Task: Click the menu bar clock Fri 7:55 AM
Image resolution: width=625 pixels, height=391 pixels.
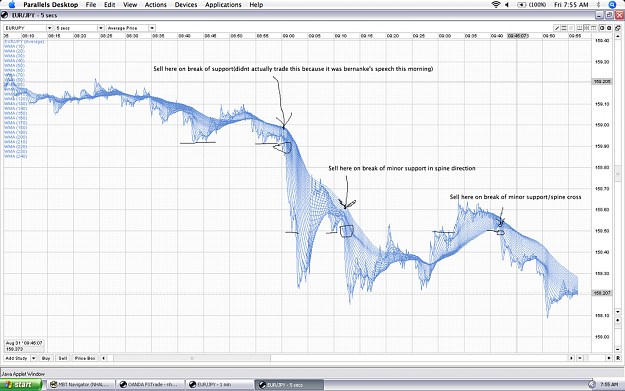Action: coord(571,5)
